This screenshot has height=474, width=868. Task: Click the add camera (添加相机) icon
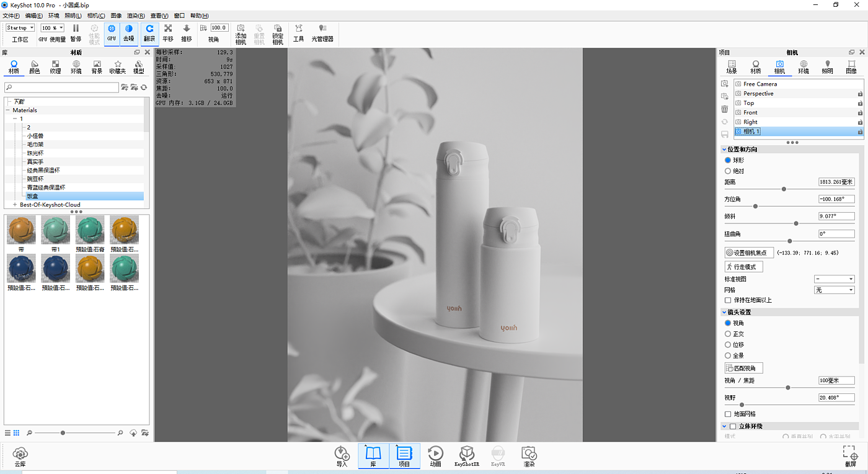tap(241, 33)
